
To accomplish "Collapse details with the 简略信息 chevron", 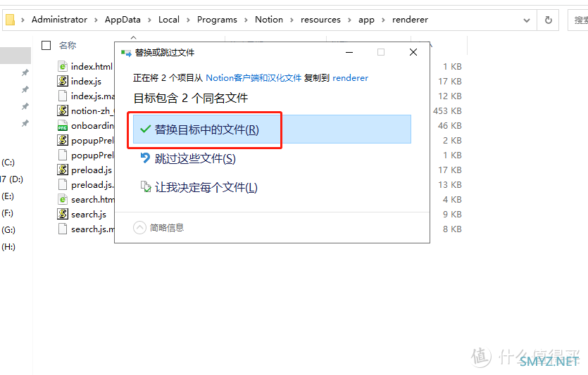I will [x=139, y=227].
